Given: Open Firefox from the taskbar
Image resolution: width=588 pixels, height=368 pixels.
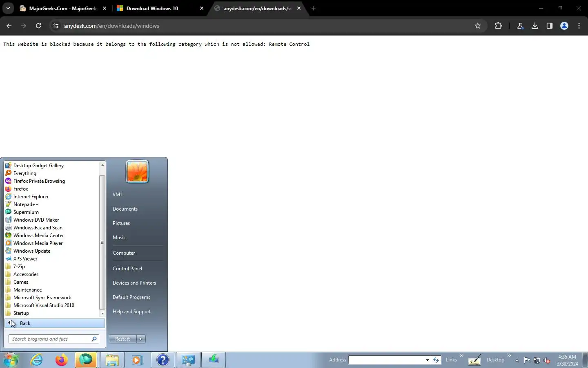Looking at the screenshot, I should tap(62, 360).
